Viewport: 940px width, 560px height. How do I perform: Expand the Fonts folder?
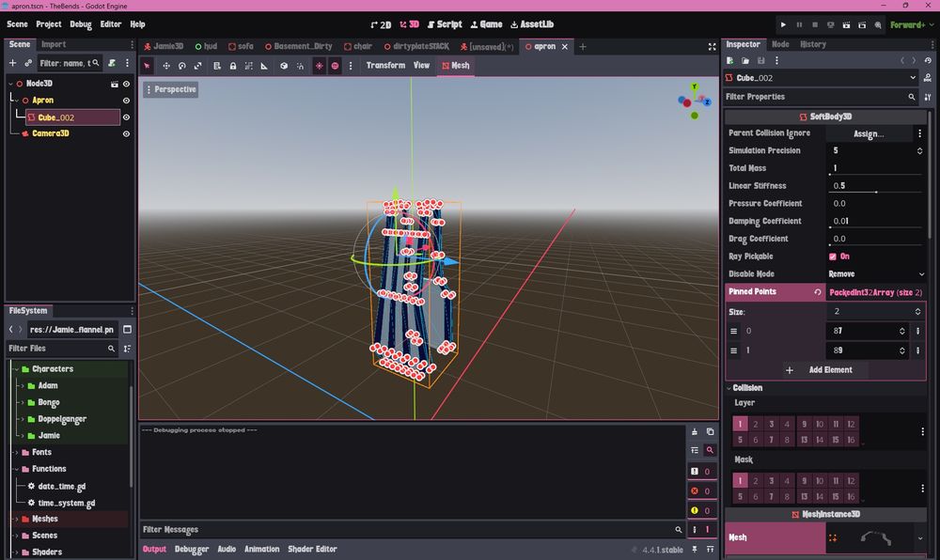[17, 452]
